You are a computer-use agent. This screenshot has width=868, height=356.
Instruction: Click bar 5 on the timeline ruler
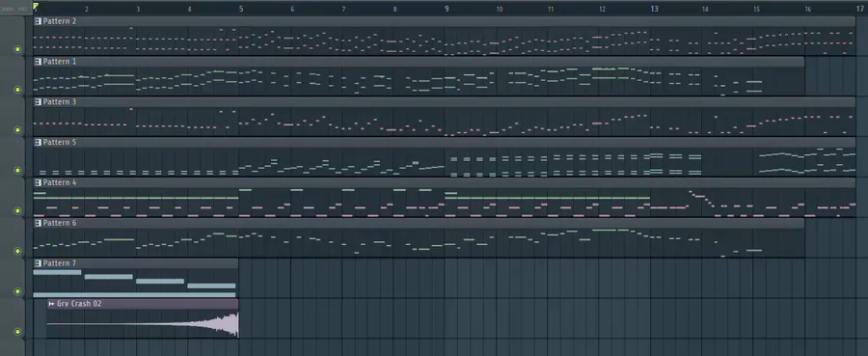241,9
